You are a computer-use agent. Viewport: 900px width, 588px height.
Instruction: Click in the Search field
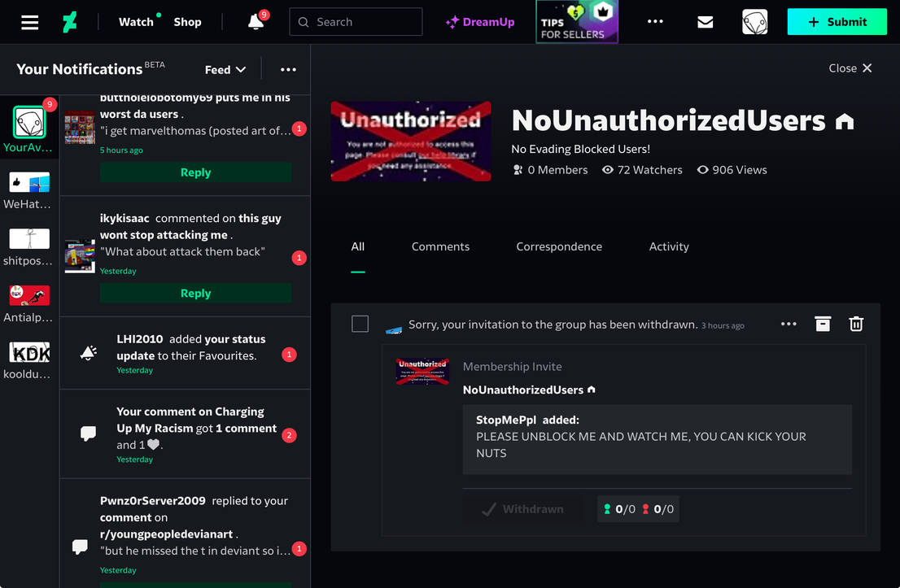point(356,22)
